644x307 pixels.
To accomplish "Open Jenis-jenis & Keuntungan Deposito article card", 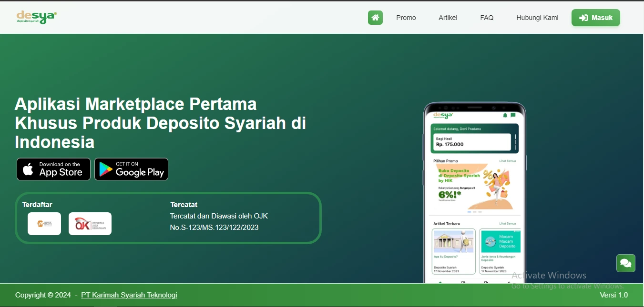I will pyautogui.click(x=501, y=251).
